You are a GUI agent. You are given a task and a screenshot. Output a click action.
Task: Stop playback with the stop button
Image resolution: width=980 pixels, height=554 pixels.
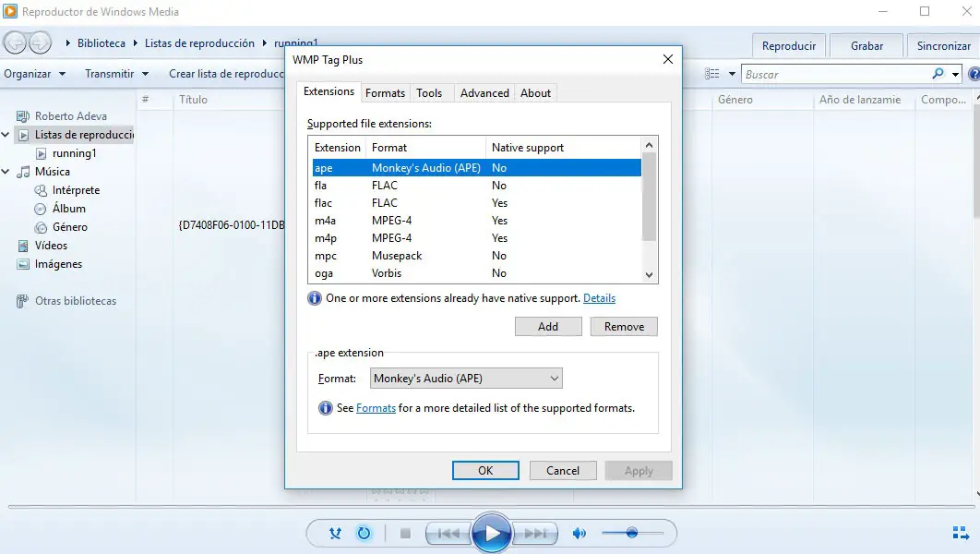[405, 534]
